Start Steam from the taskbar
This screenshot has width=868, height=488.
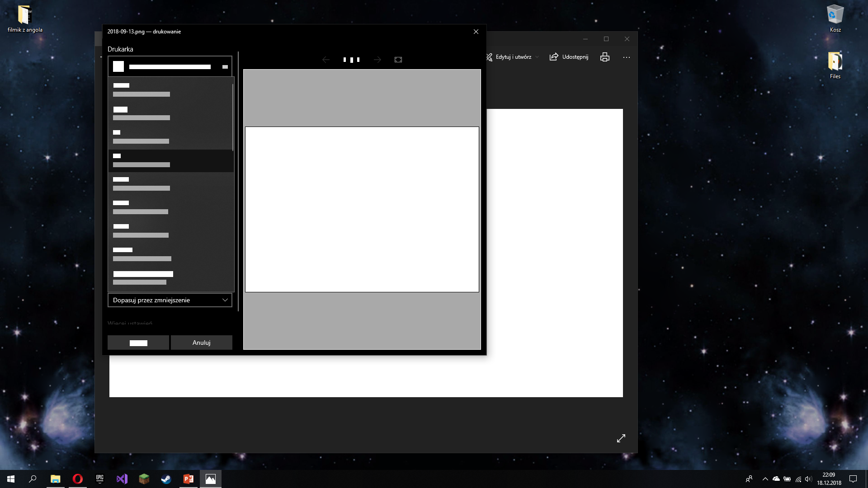tap(166, 479)
